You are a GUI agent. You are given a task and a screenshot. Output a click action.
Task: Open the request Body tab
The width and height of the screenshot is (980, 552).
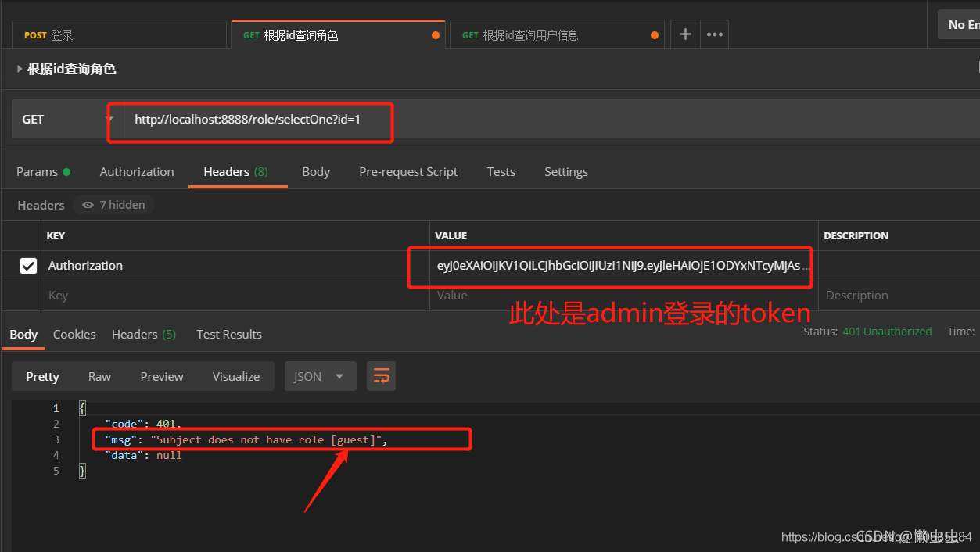[x=316, y=172]
